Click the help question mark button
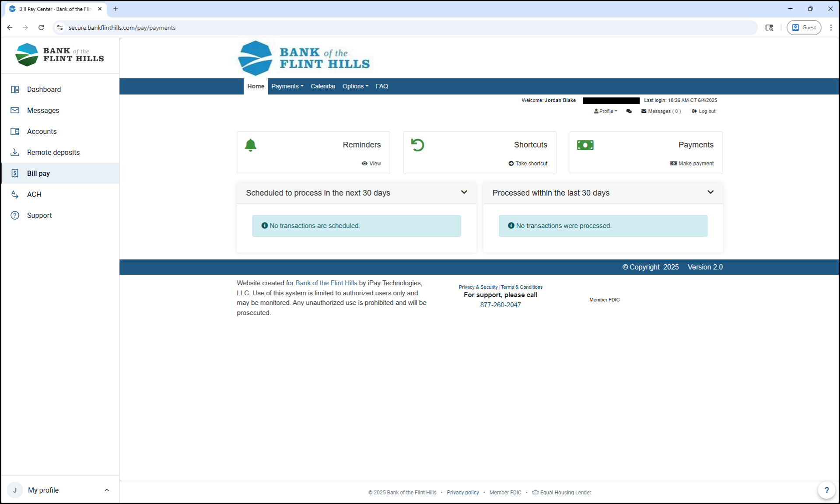Viewport: 840px width, 504px height. coord(826,490)
